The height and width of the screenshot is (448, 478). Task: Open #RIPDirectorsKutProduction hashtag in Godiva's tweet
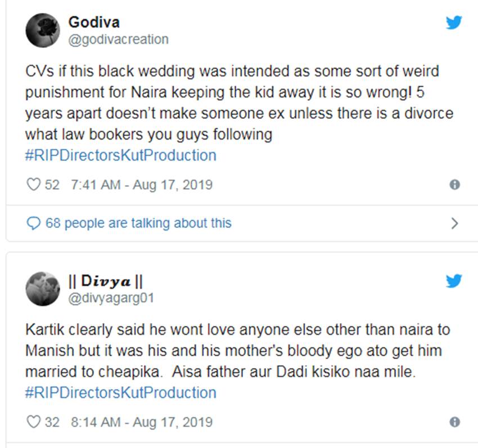pyautogui.click(x=121, y=155)
